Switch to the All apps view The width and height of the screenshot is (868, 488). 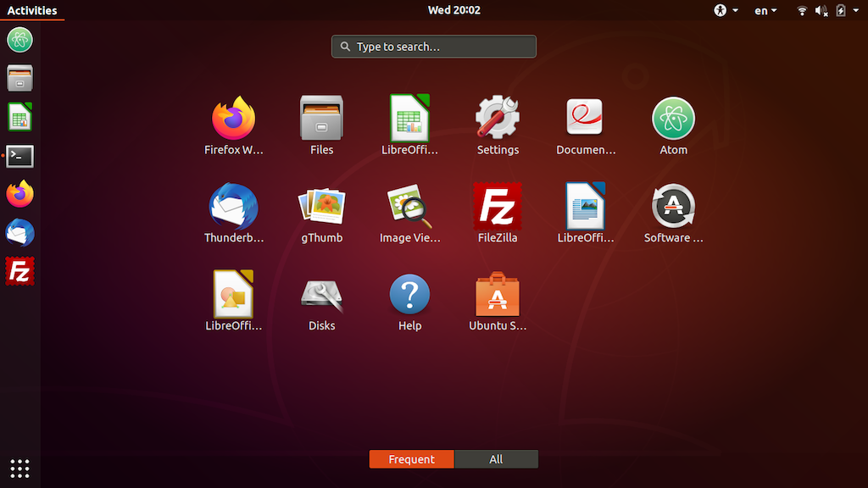tap(496, 458)
